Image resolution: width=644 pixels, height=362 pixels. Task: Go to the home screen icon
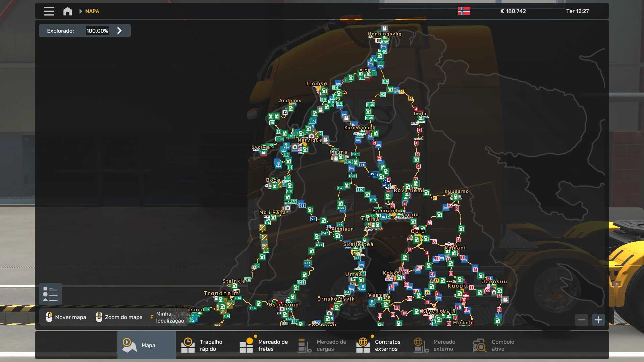[x=67, y=11]
